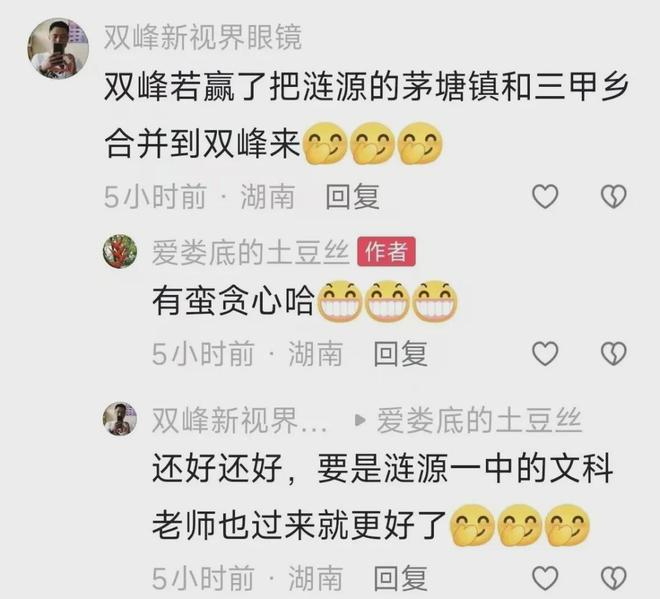Open small avatar next to 双峰新视界...
The image size is (660, 599).
[x=120, y=419]
